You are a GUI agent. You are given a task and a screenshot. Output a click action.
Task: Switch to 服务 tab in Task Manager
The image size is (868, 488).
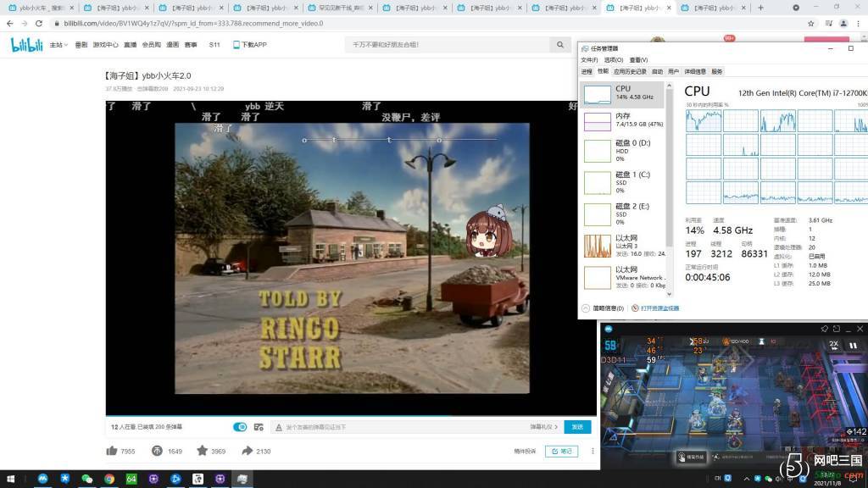[x=717, y=71]
